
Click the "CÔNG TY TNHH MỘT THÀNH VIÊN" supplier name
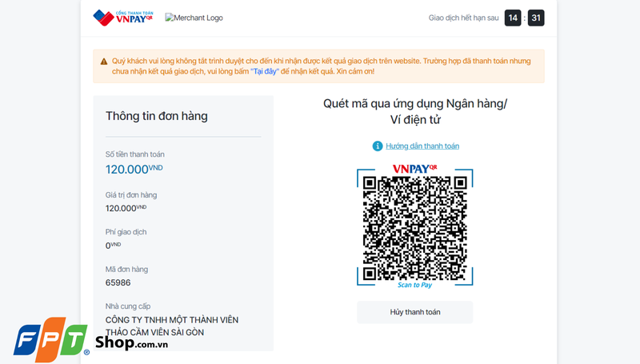point(172,320)
